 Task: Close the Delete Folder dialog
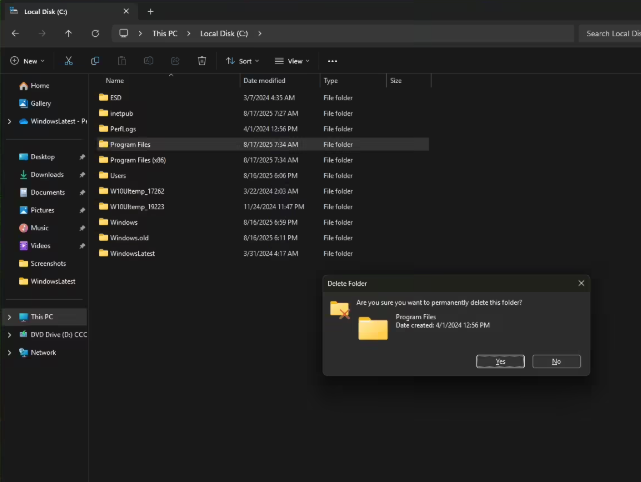581,283
